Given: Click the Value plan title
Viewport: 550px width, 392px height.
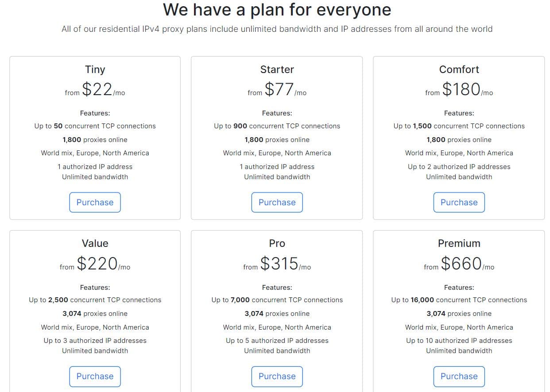Looking at the screenshot, I should tap(95, 243).
